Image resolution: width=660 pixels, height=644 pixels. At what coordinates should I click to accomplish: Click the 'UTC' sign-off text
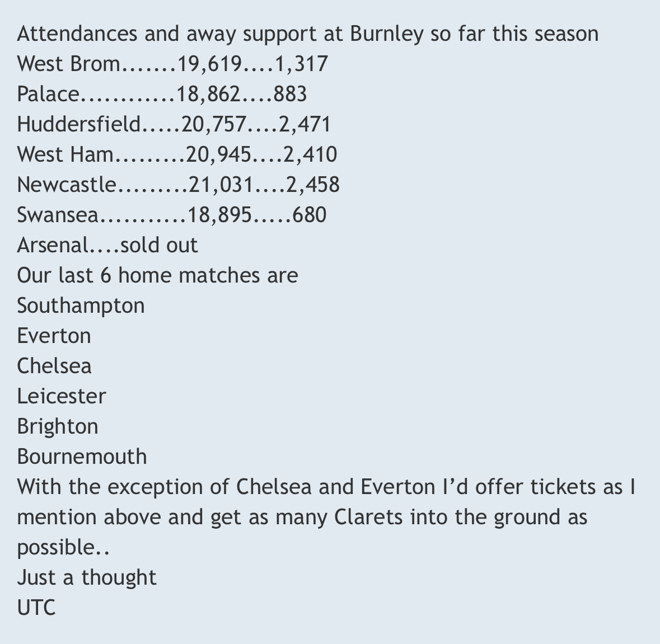pyautogui.click(x=36, y=608)
